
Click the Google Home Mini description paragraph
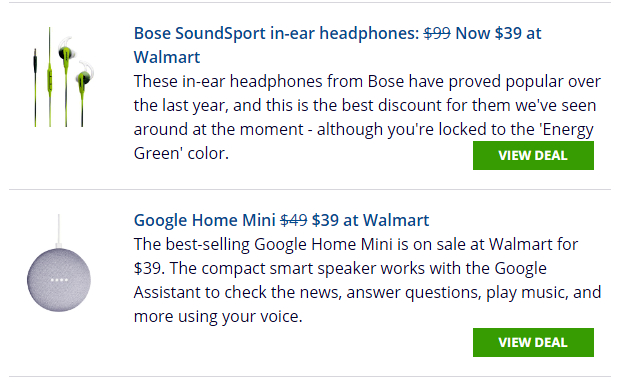[x=367, y=280]
